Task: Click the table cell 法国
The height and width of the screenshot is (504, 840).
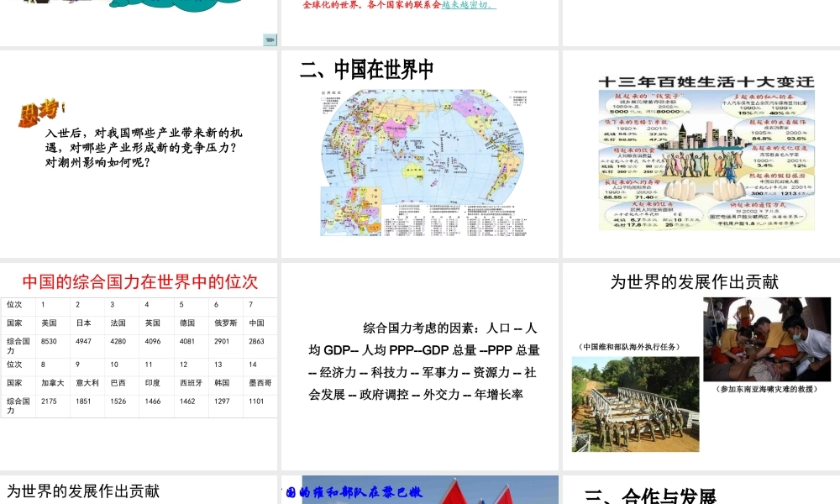Action: [x=118, y=323]
